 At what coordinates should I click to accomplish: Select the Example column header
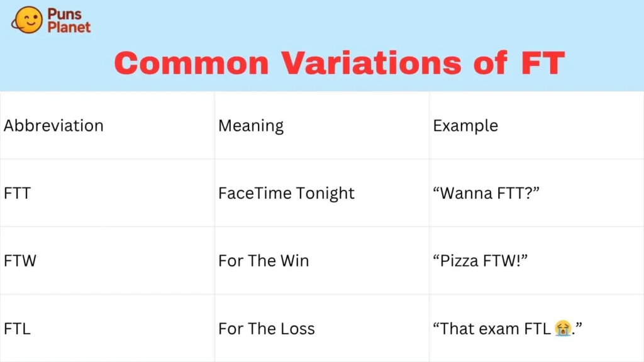point(465,126)
